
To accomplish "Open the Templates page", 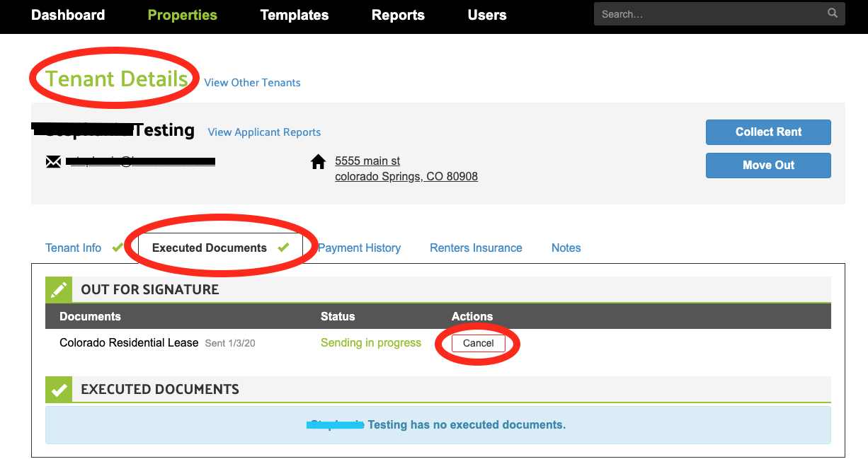I will click(295, 15).
